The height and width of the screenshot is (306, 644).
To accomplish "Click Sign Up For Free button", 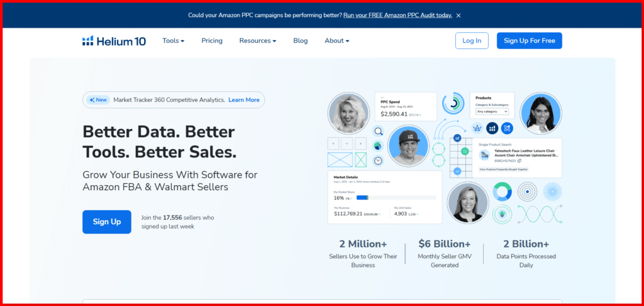I will pyautogui.click(x=530, y=41).
